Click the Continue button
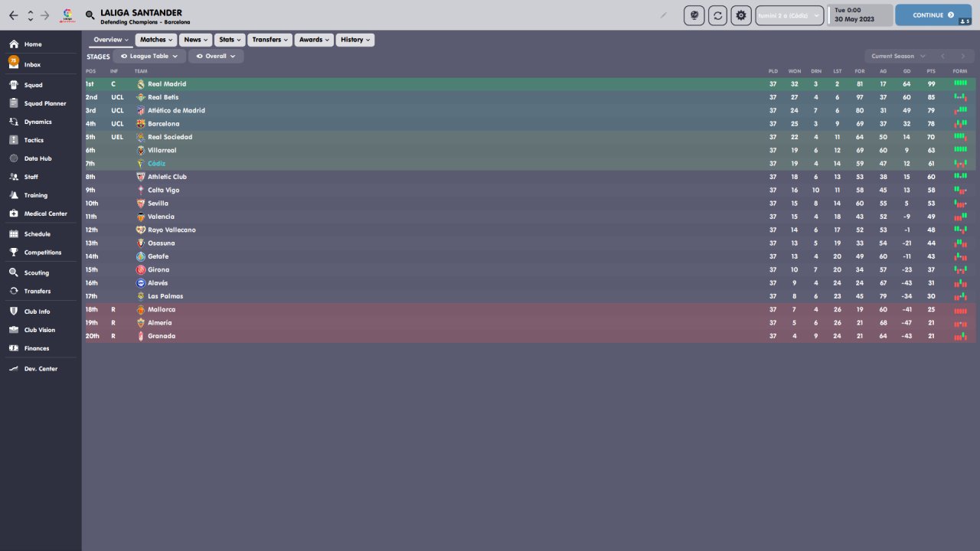 point(933,15)
